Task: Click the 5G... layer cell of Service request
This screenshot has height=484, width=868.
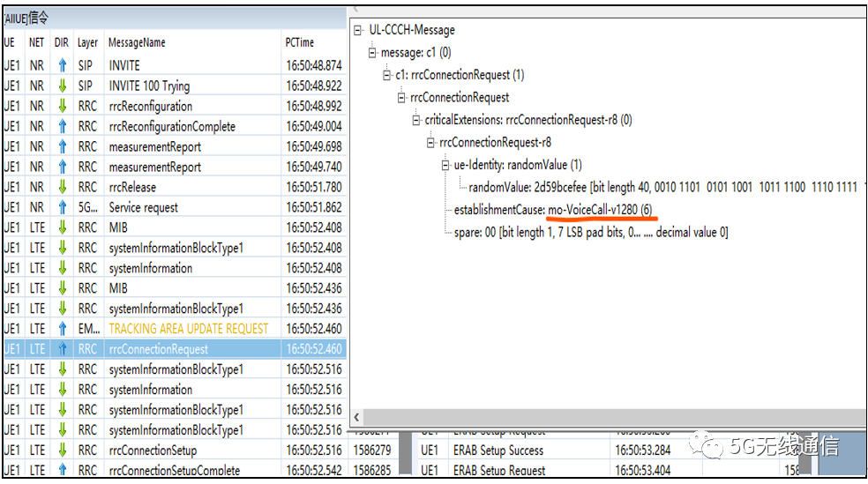Action: tap(87, 207)
